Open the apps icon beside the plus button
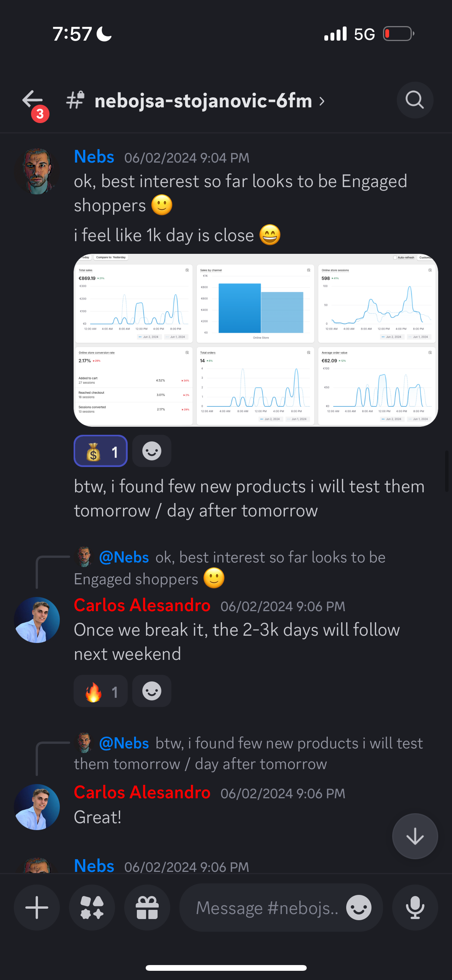This screenshot has height=980, width=452. (x=92, y=908)
